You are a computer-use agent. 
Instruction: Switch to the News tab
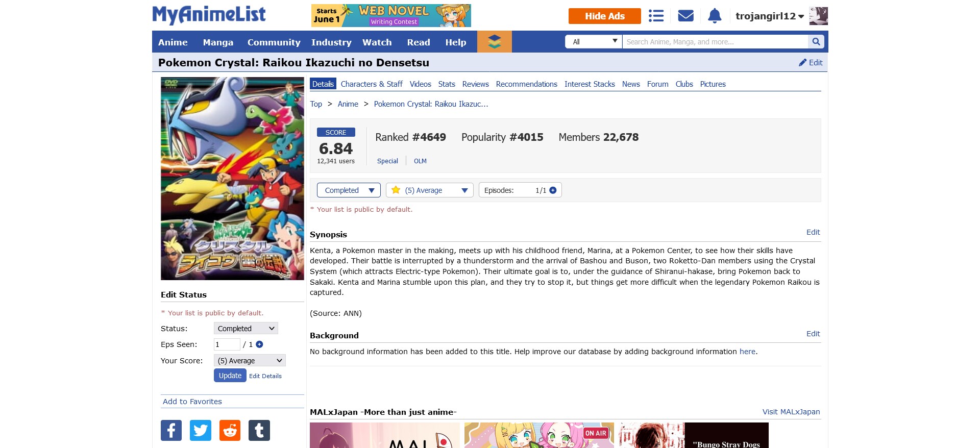click(x=631, y=84)
